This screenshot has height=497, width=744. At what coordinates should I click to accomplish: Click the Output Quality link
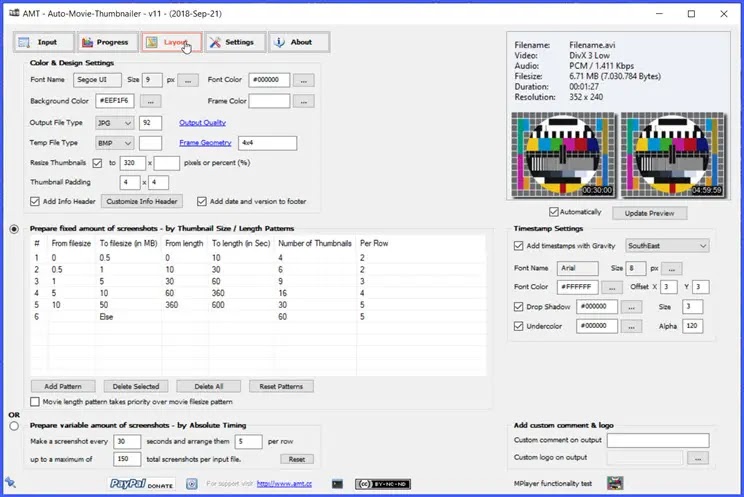point(203,122)
